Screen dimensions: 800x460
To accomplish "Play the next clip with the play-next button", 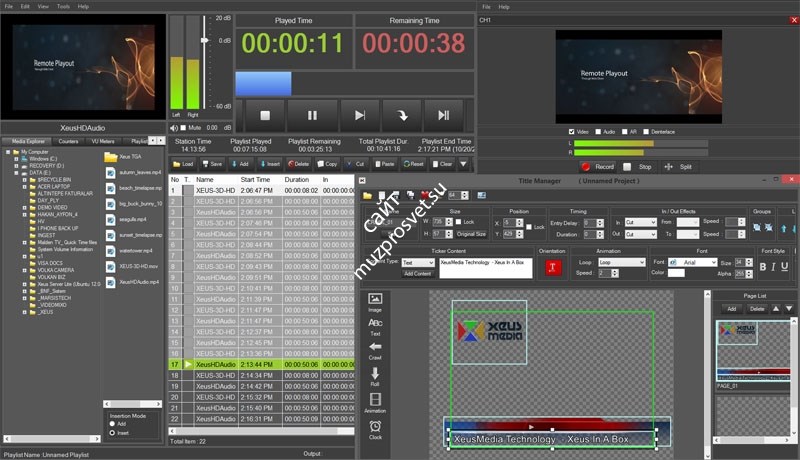I will [360, 116].
